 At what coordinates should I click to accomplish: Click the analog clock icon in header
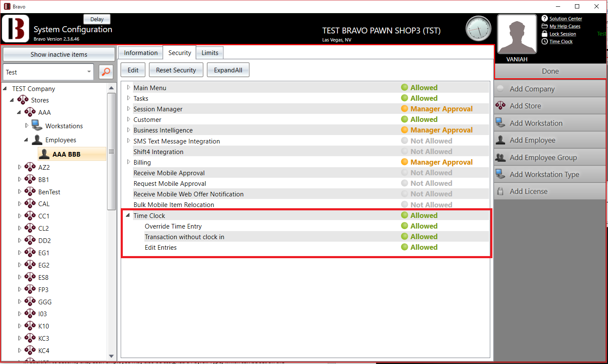click(478, 29)
